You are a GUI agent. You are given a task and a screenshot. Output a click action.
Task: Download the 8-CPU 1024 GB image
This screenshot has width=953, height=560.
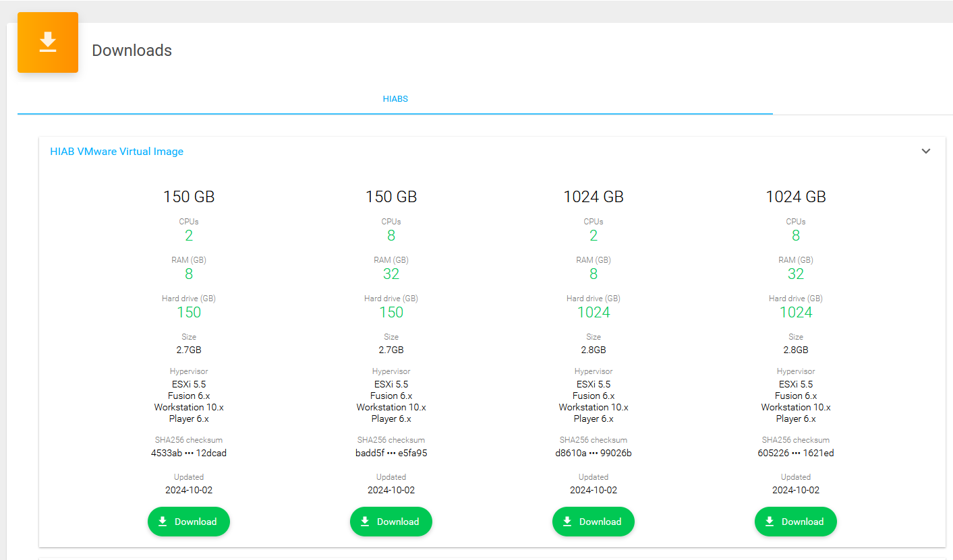pos(796,521)
